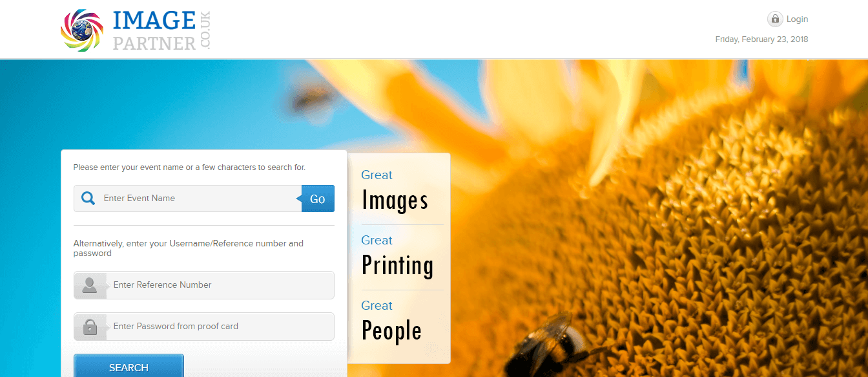Select the Great Images panel item
Screen dimensions: 868x377
pyautogui.click(x=395, y=191)
